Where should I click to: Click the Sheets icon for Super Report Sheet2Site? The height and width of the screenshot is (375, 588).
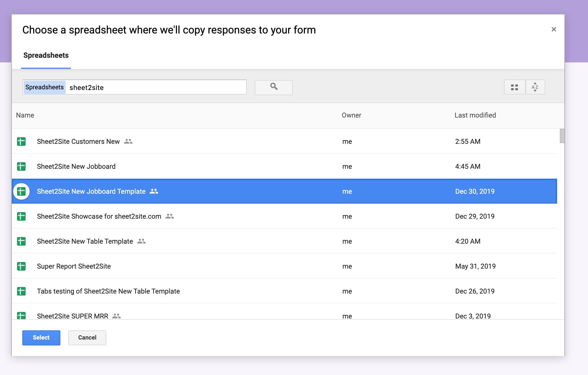coord(21,266)
